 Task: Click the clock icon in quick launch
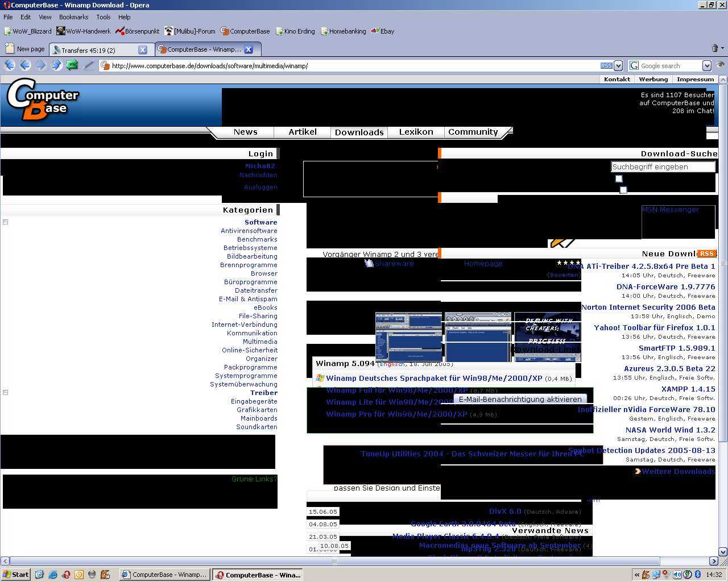click(x=79, y=575)
